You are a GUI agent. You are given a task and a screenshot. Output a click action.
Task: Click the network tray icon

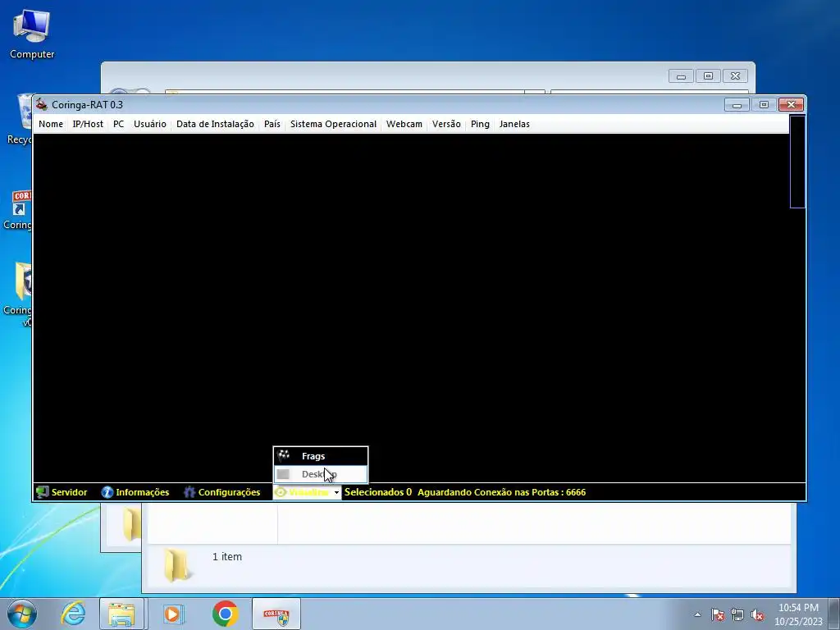[x=737, y=614]
